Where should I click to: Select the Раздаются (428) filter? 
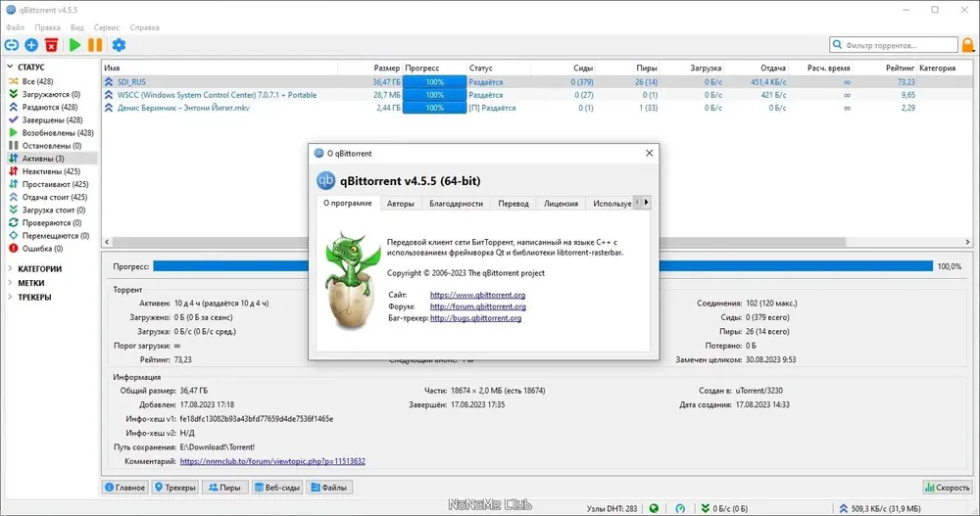point(49,107)
